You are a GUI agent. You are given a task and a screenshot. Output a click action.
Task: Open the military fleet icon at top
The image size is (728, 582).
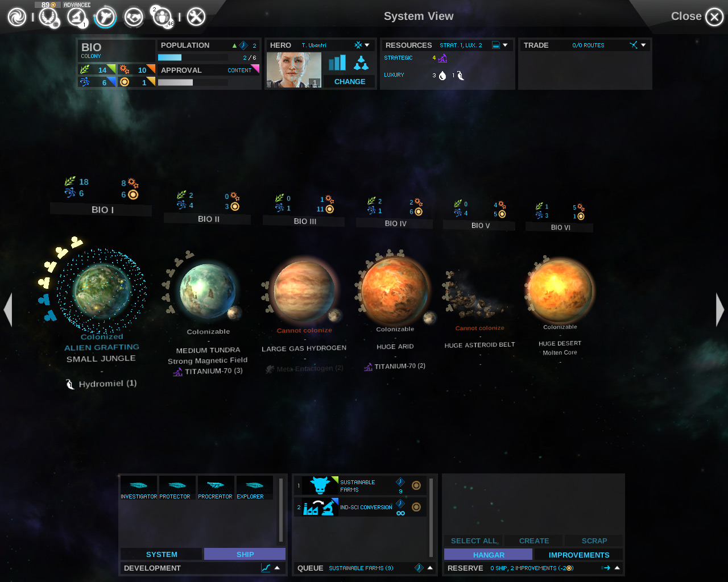pos(105,17)
